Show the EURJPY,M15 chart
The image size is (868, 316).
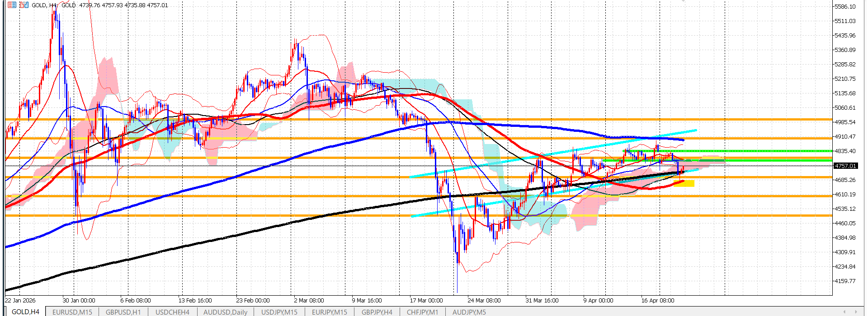[330, 312]
